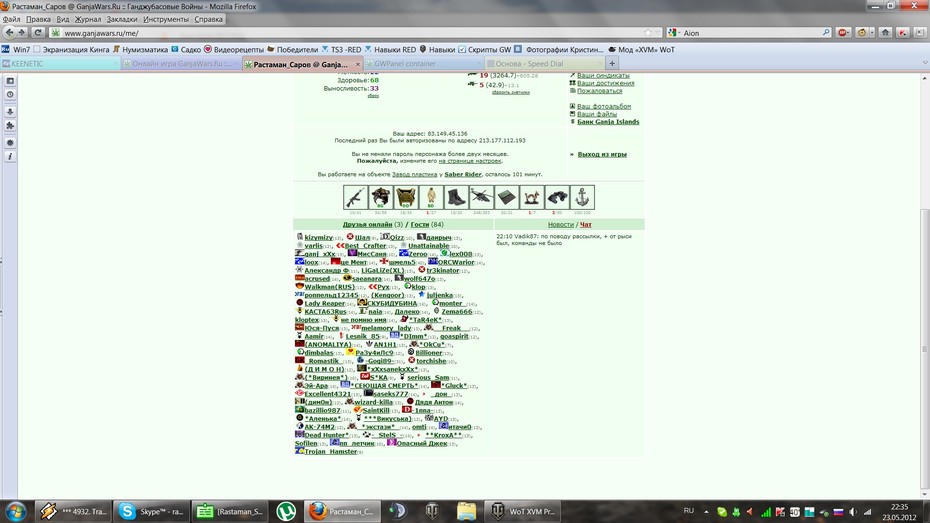Show hidden system tray icons arrow
The height and width of the screenshot is (523, 930).
pos(706,511)
